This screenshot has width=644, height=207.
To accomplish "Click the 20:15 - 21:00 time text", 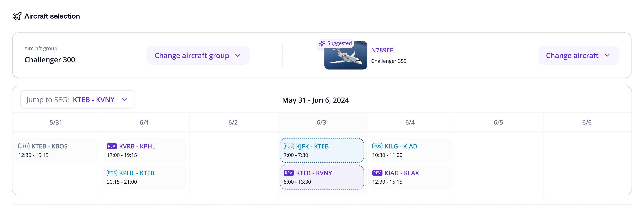I will [122, 182].
